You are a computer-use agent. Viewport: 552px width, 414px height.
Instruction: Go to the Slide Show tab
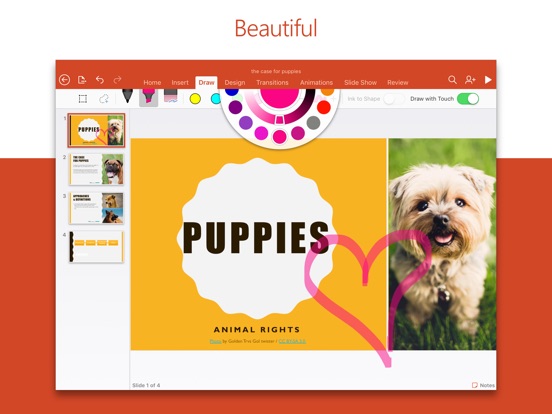[x=360, y=82]
